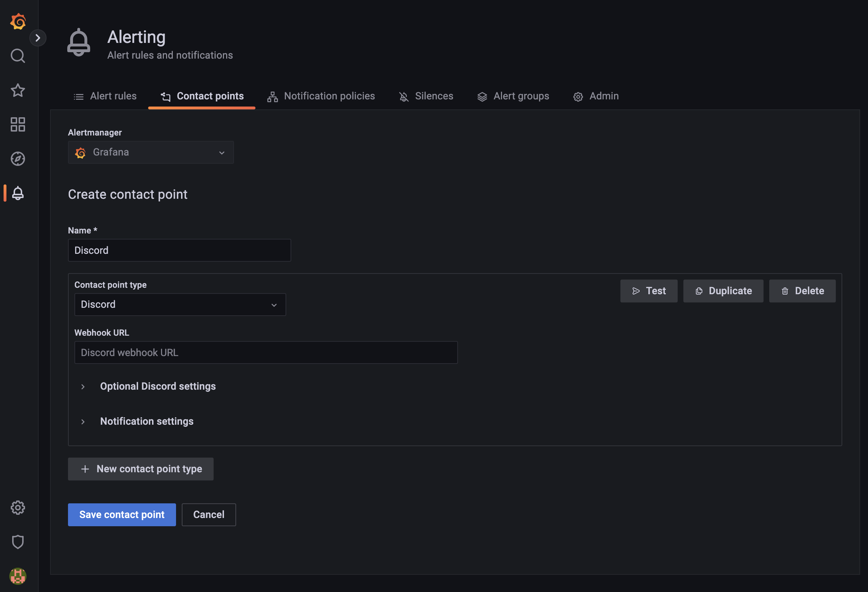Open the Alertmanager Grafana dropdown
This screenshot has height=592, width=868.
[151, 152]
